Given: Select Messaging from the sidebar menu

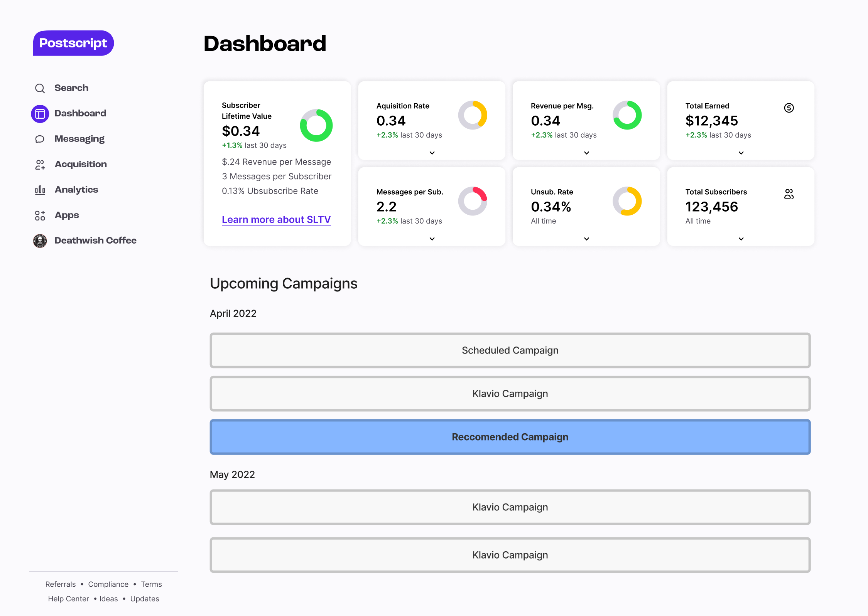Looking at the screenshot, I should pos(79,139).
